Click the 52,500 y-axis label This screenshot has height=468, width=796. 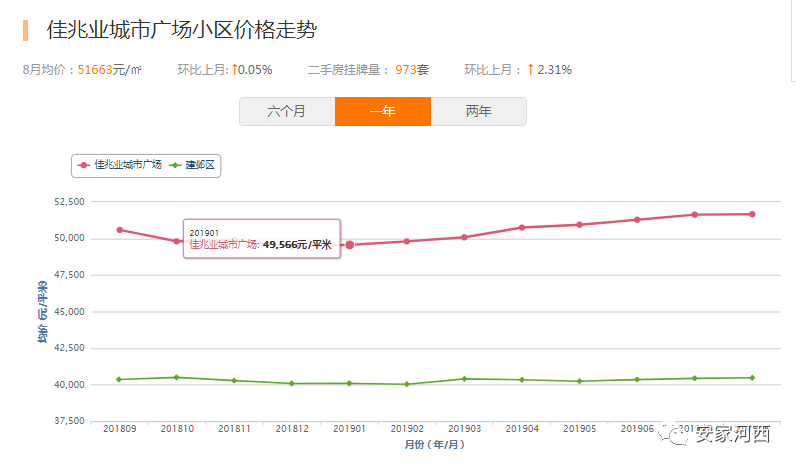70,202
